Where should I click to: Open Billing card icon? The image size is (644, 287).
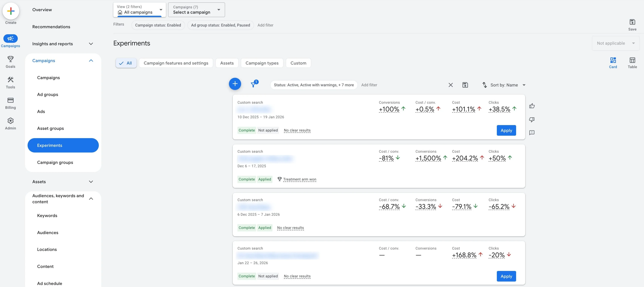[11, 100]
